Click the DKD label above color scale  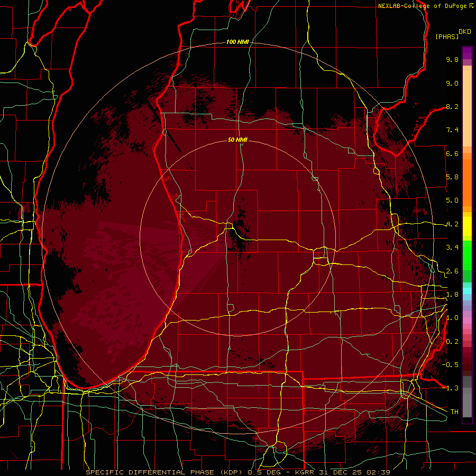pyautogui.click(x=465, y=32)
